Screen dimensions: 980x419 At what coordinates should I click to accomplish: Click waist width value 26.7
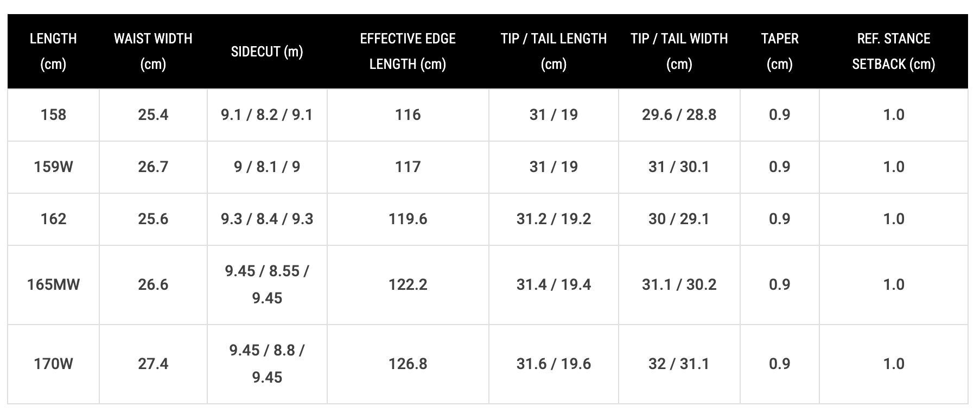153,167
